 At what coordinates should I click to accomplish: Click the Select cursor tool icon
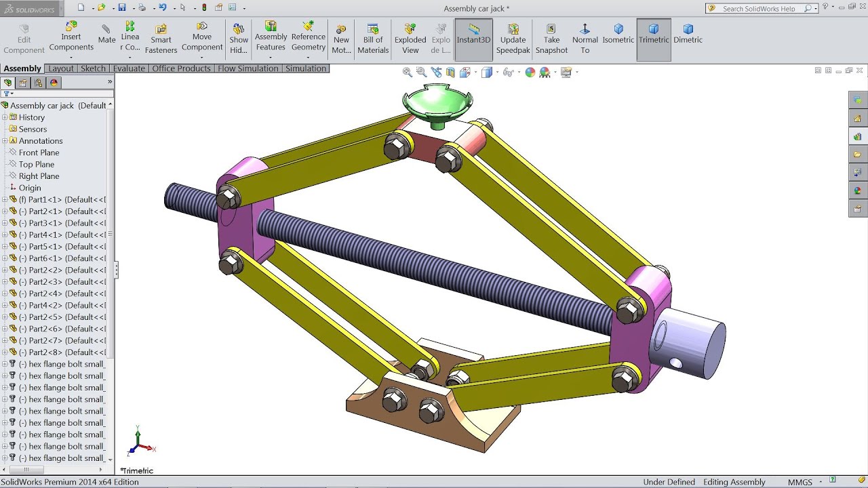point(183,7)
